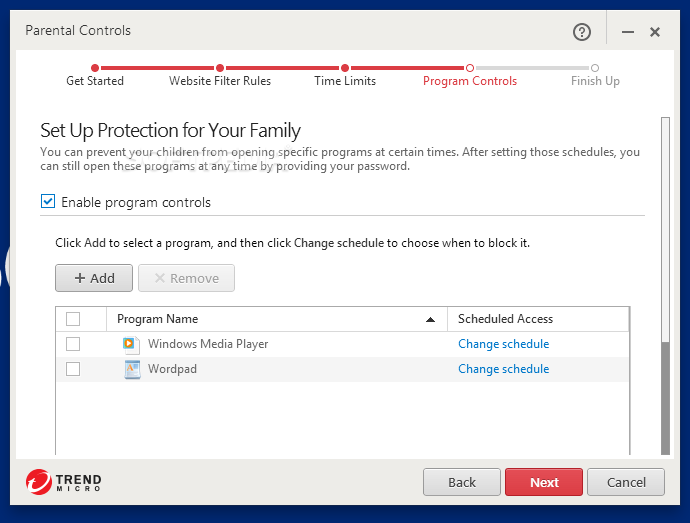Click the Get Started step dot
The height and width of the screenshot is (523, 690).
point(95,68)
